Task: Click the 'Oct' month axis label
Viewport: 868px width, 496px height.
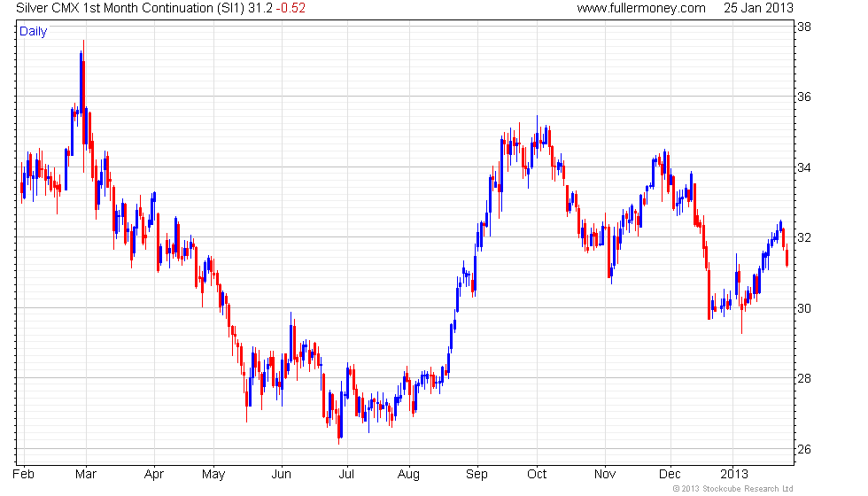Action: pyautogui.click(x=537, y=475)
